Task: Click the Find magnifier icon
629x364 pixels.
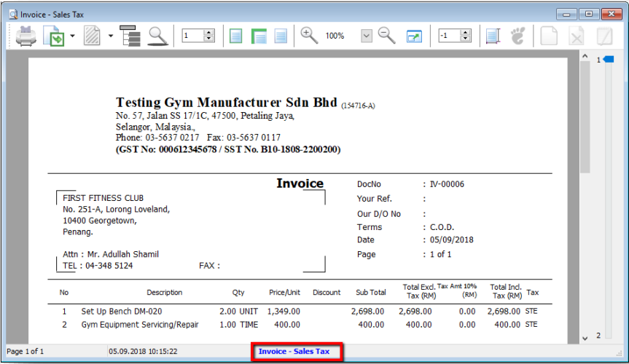Action: click(157, 36)
